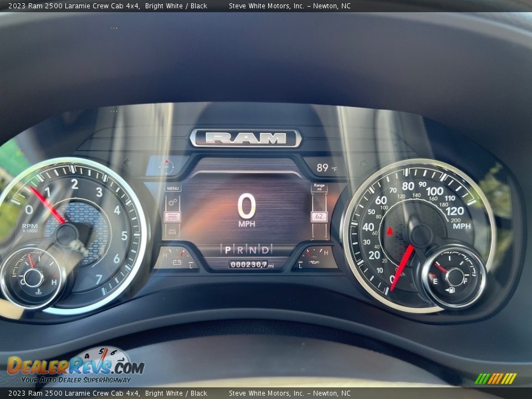Click the green orange yellow striped corner logo
The image size is (532, 399).
click(x=495, y=378)
